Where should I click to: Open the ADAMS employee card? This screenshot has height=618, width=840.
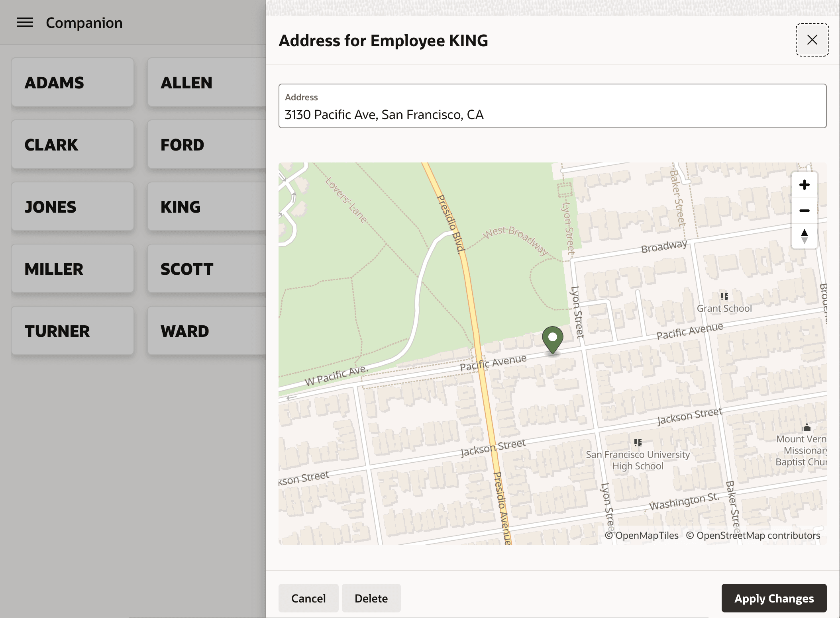(73, 82)
